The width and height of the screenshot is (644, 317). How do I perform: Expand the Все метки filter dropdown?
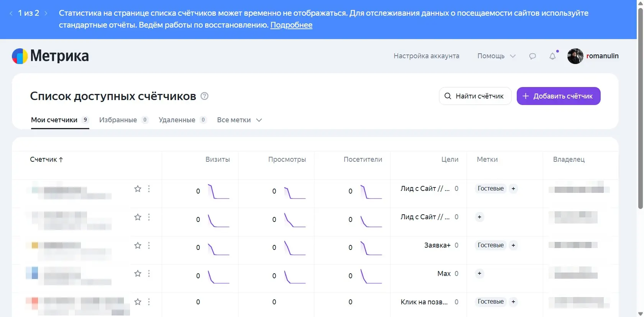[x=240, y=120]
